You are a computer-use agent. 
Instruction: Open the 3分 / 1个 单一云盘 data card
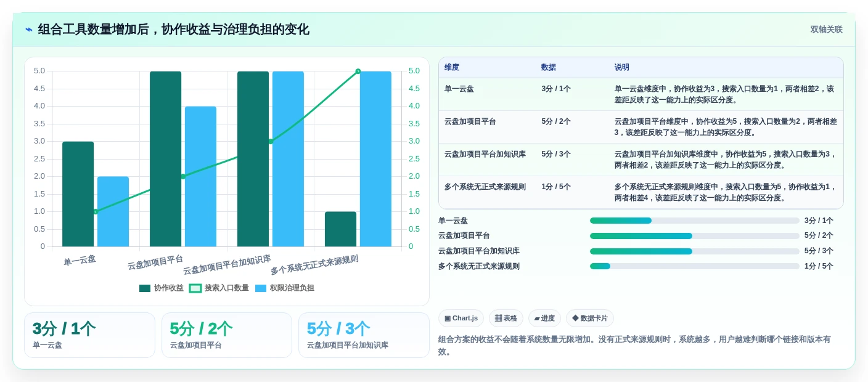coord(89,335)
